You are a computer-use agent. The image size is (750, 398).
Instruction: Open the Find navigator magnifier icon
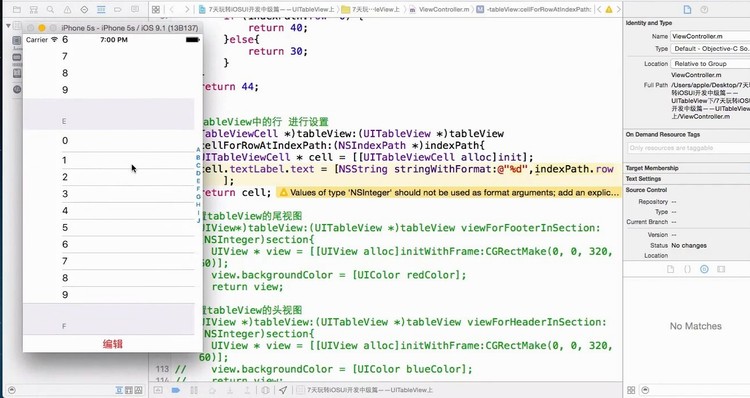click(x=50, y=9)
